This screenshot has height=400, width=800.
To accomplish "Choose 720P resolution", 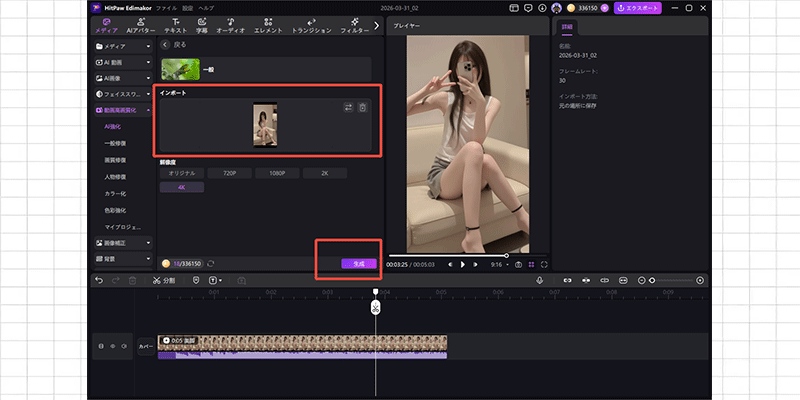I will tap(230, 173).
